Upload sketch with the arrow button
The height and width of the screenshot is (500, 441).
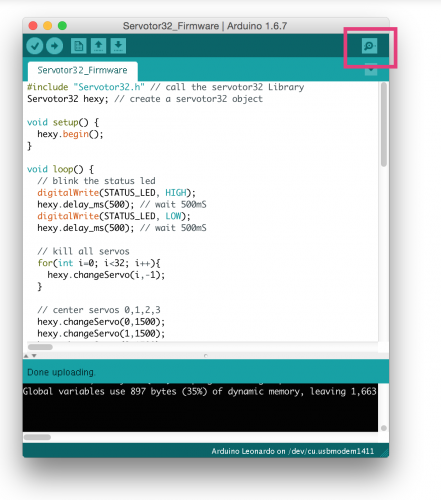pos(54,46)
